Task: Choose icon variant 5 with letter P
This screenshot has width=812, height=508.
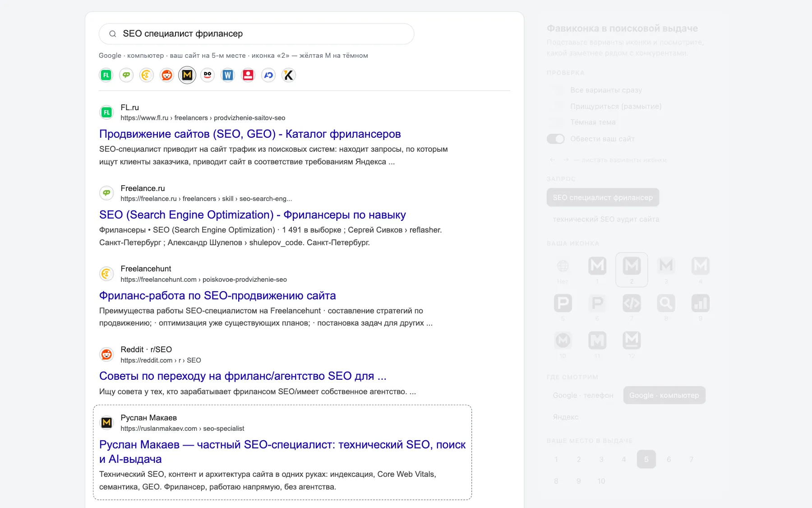Action: pyautogui.click(x=563, y=308)
